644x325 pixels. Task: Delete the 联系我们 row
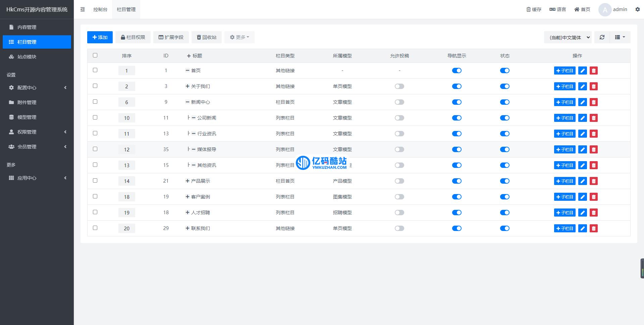(x=594, y=228)
